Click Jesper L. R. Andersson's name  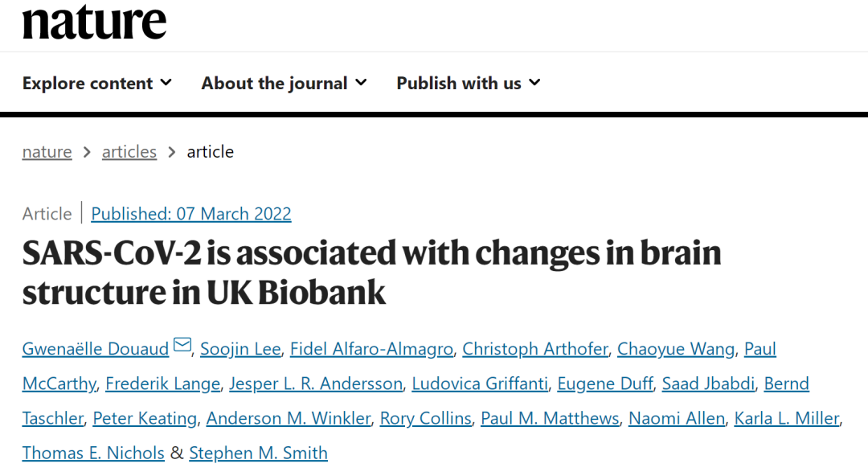coord(316,384)
